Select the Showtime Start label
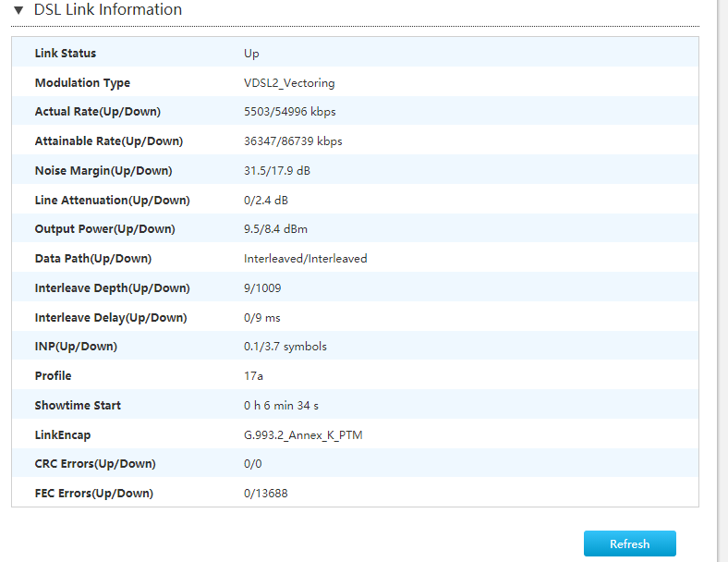Image resolution: width=728 pixels, height=562 pixels. click(x=78, y=406)
